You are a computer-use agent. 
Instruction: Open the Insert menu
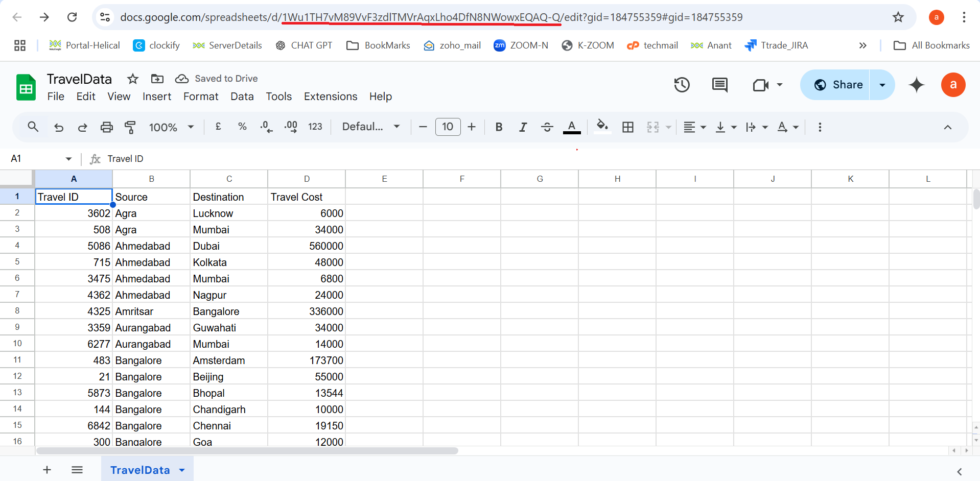pos(157,97)
